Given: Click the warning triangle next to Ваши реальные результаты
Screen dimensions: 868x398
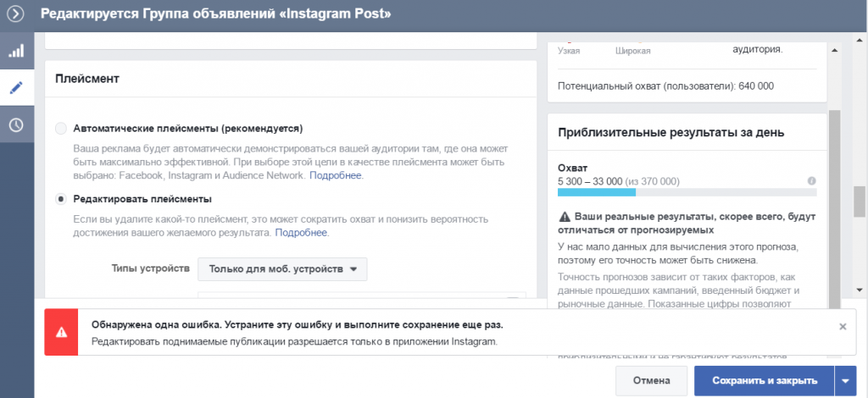Looking at the screenshot, I should point(565,216).
